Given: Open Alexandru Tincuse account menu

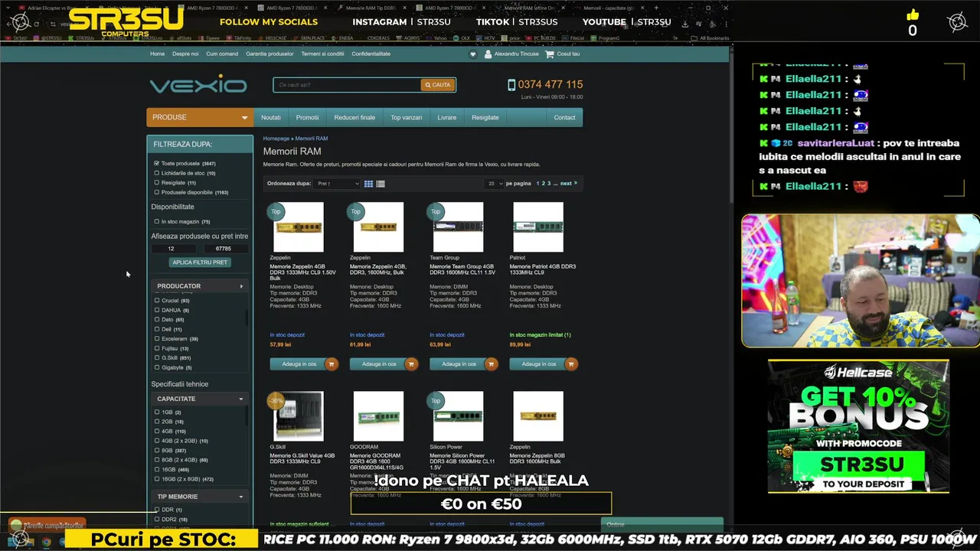Looking at the screenshot, I should (512, 54).
